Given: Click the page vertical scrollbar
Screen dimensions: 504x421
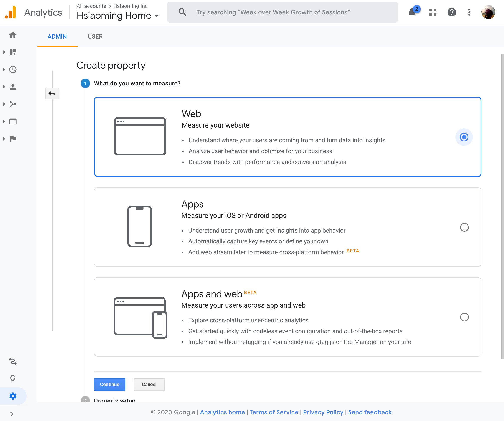Looking at the screenshot, I should [x=502, y=206].
